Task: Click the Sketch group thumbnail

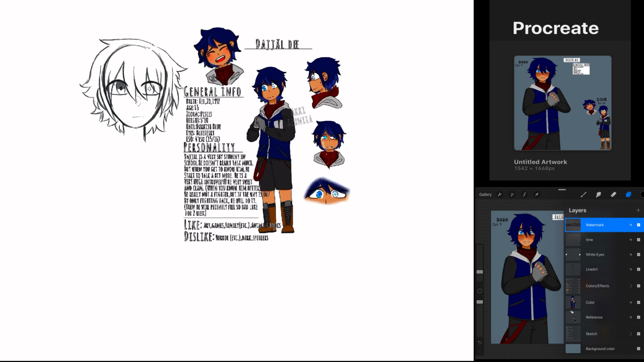Action: [573, 334]
